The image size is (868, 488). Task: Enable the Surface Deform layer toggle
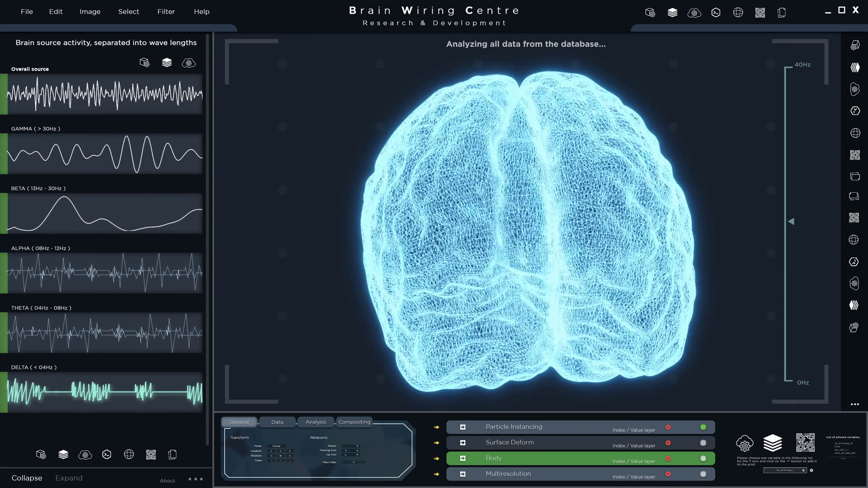703,443
